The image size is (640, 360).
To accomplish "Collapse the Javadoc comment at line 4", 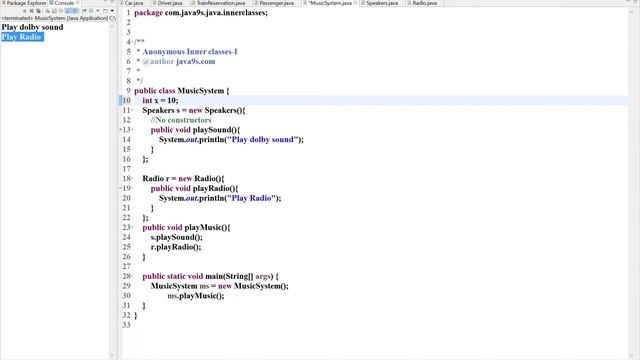I will [133, 42].
